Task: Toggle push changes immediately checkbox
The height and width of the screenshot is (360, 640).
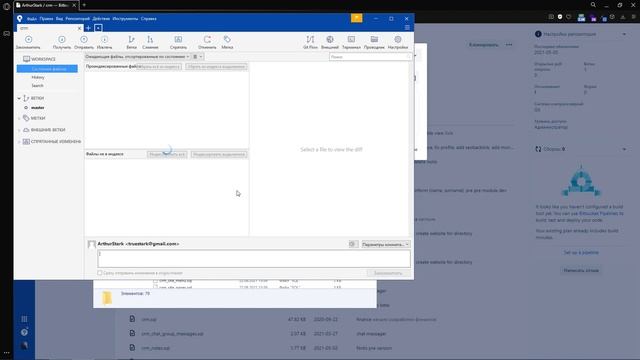Action: click(x=100, y=273)
